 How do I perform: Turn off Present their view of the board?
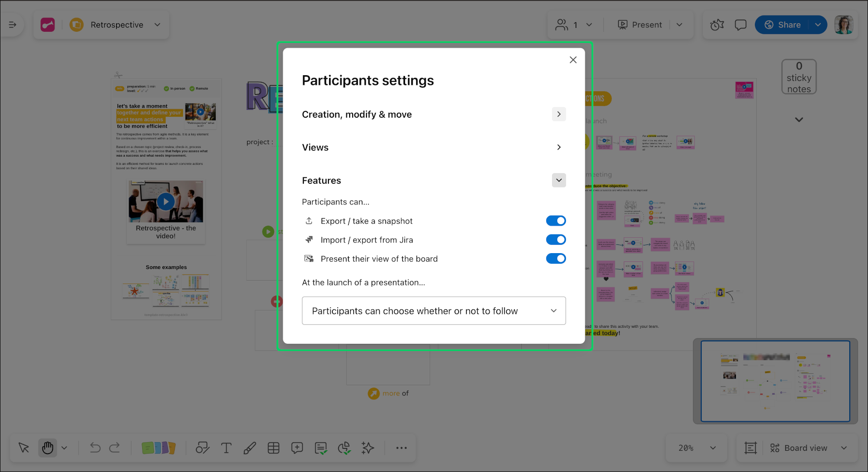pyautogui.click(x=556, y=258)
